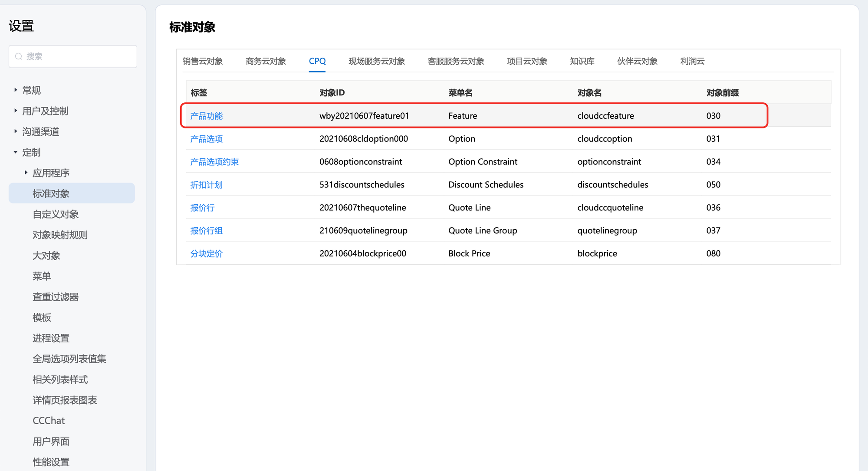Viewport: 868px width, 471px height.
Task: Expand the 用户及控制 section arrow
Action: (16, 111)
